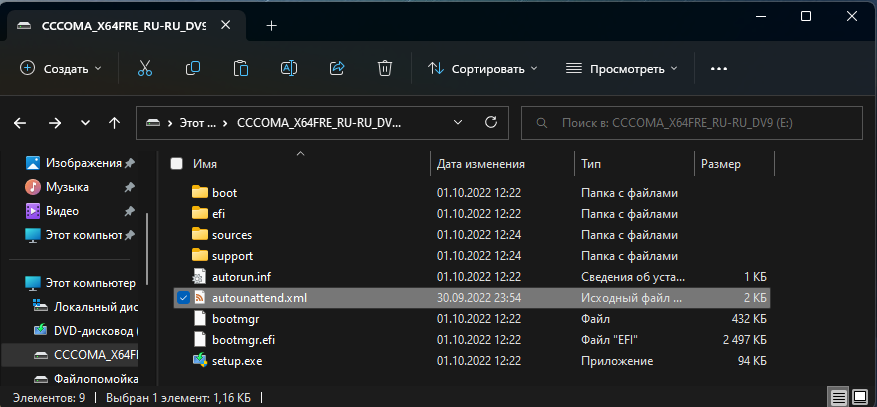Click Файл "EFI" type cell
The height and width of the screenshot is (407, 877).
610,340
